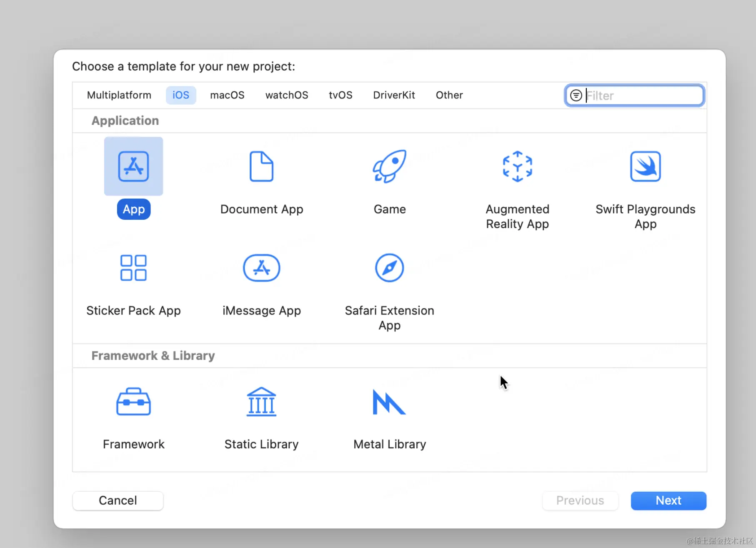The height and width of the screenshot is (548, 756).
Task: Click the 'iMessage App' label
Action: (262, 311)
